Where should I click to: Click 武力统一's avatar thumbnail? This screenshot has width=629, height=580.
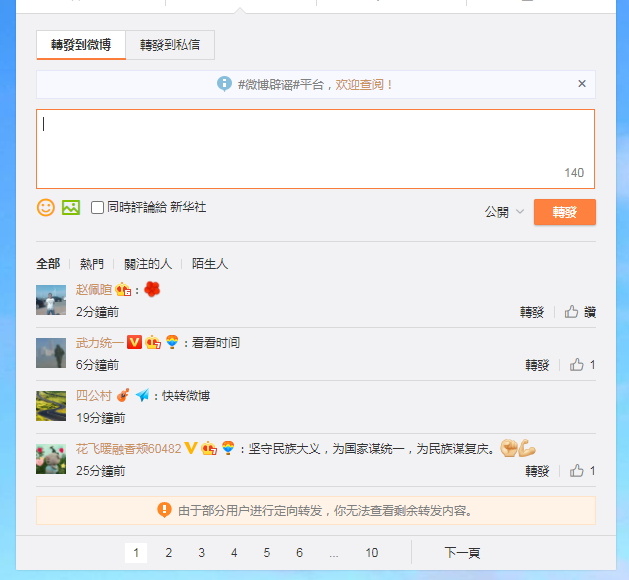[51, 353]
